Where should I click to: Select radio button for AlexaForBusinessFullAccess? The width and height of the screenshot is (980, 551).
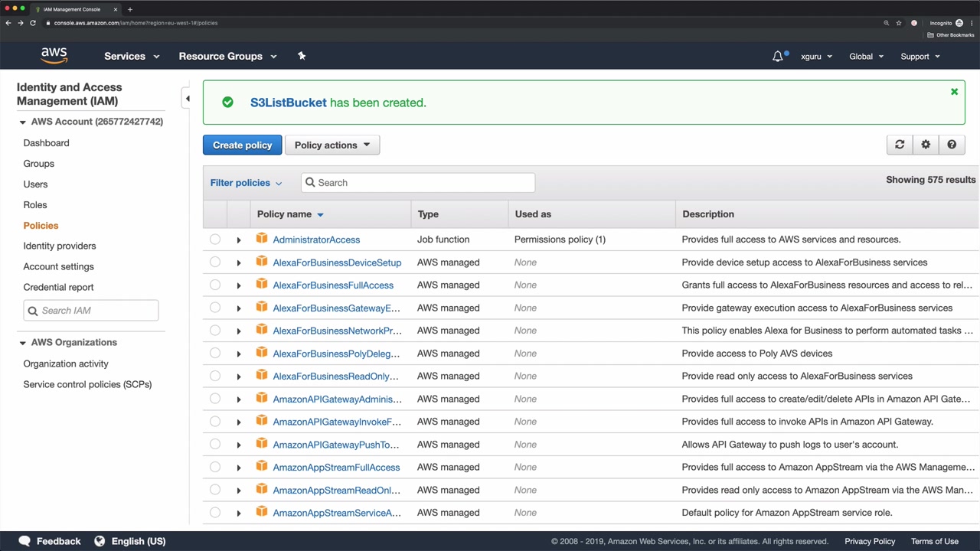(215, 285)
